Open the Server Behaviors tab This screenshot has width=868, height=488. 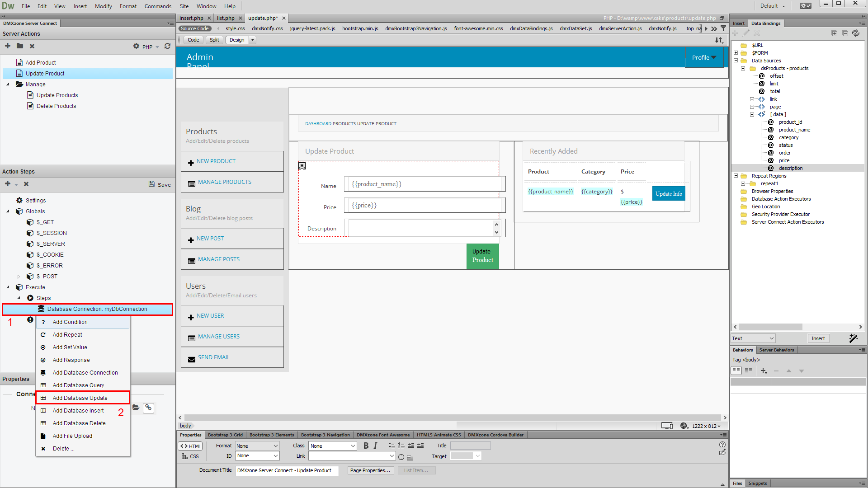pyautogui.click(x=776, y=350)
